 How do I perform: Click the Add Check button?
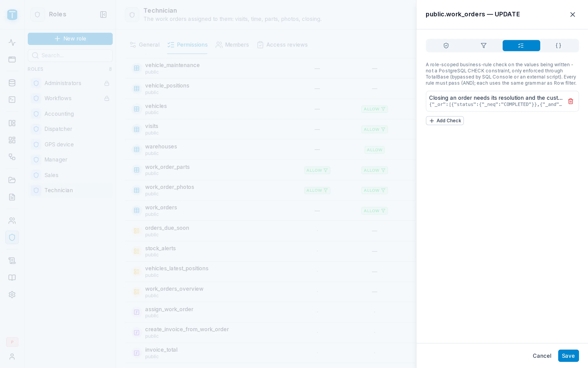pos(445,120)
